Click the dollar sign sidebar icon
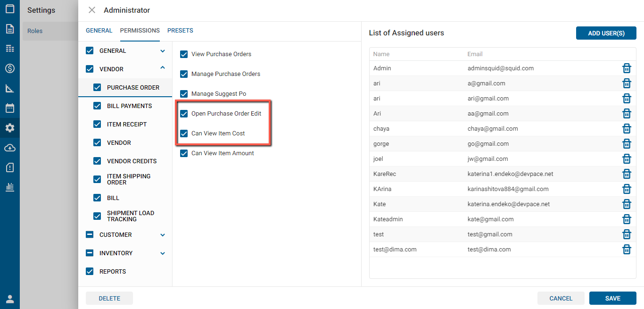This screenshot has height=309, width=644. [10, 68]
